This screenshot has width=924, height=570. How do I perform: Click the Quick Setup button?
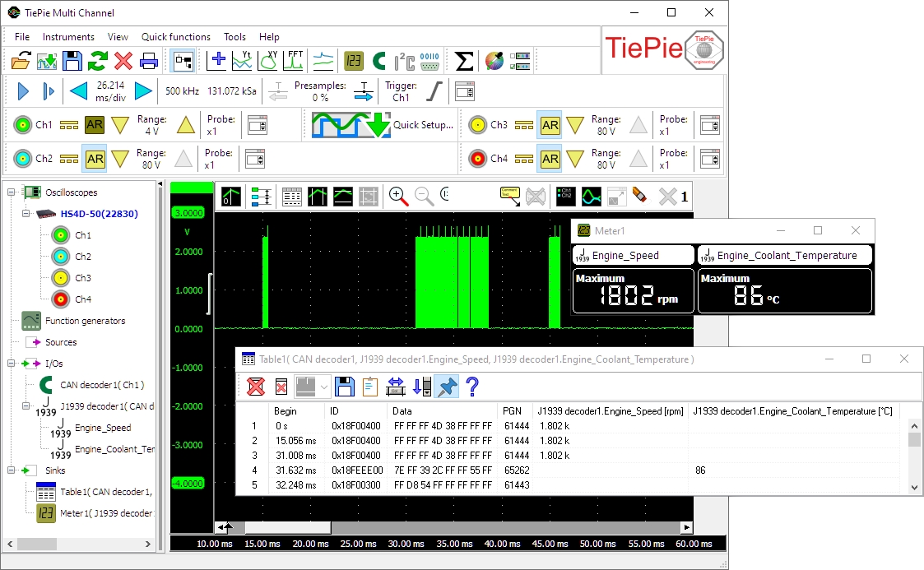pyautogui.click(x=383, y=125)
